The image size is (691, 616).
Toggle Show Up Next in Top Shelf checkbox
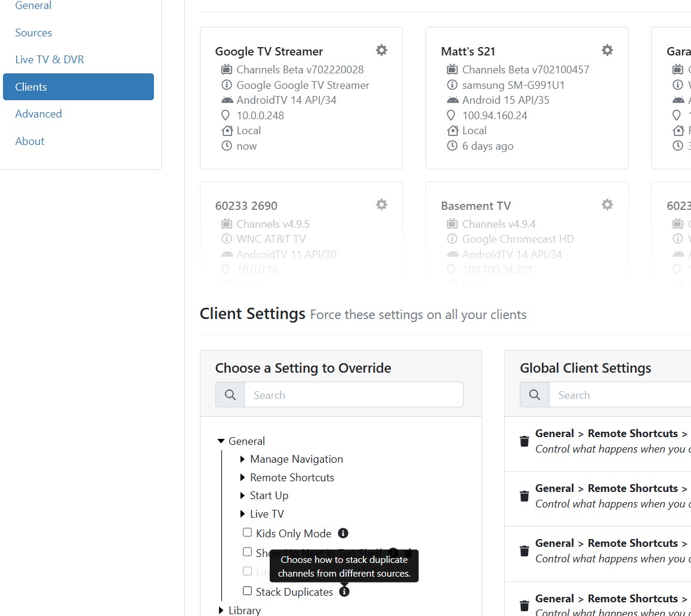pyautogui.click(x=248, y=552)
